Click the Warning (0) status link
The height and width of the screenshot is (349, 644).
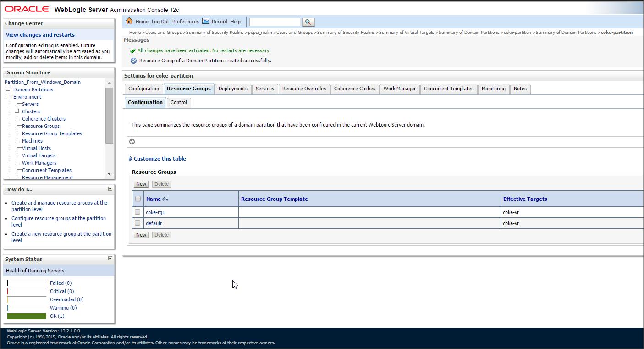click(x=63, y=308)
